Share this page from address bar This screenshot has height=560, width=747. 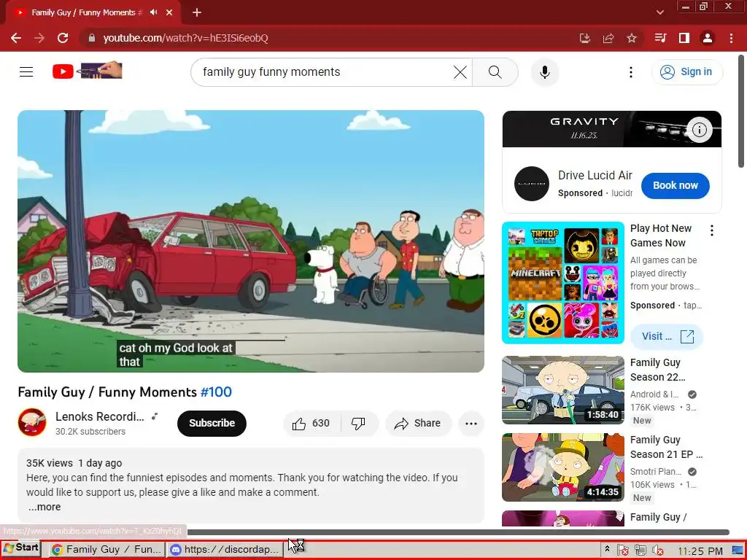[x=608, y=38]
